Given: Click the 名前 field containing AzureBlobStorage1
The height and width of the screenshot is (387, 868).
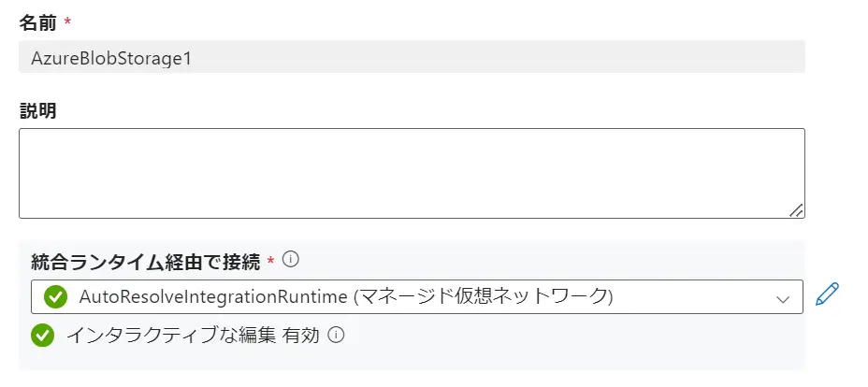Looking at the screenshot, I should 412,56.
